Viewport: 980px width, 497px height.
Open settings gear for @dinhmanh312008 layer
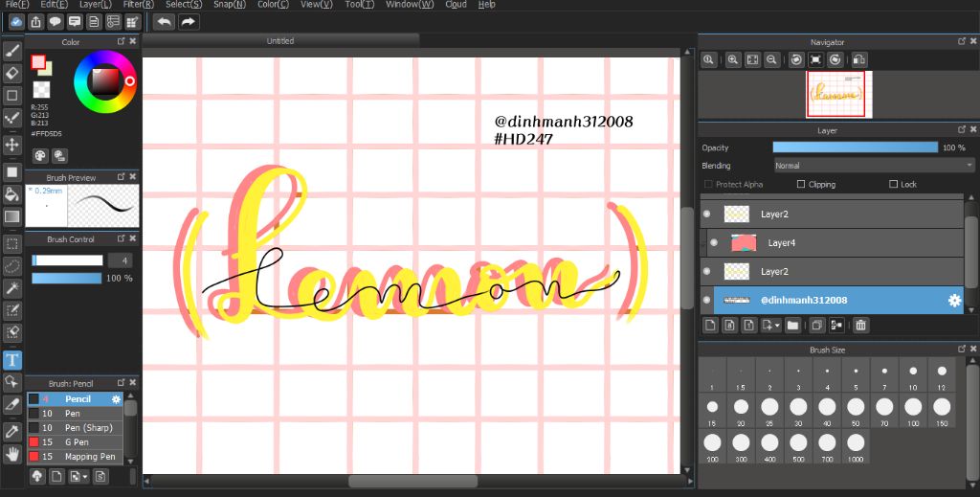954,301
